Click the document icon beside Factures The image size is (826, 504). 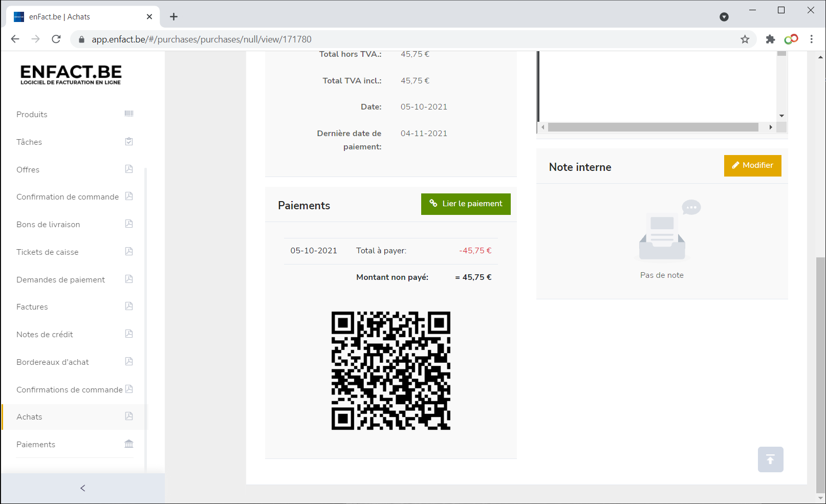(x=129, y=306)
